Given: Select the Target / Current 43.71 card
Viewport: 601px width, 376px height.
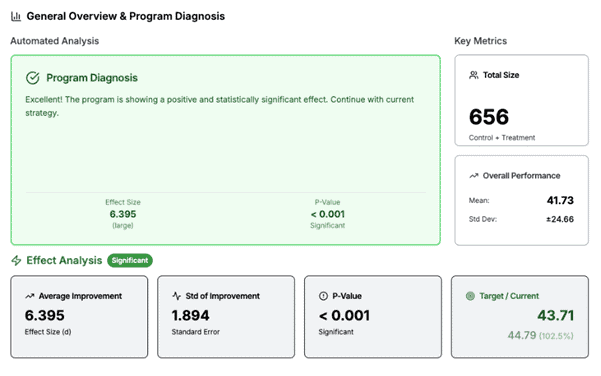Looking at the screenshot, I should coord(520,317).
